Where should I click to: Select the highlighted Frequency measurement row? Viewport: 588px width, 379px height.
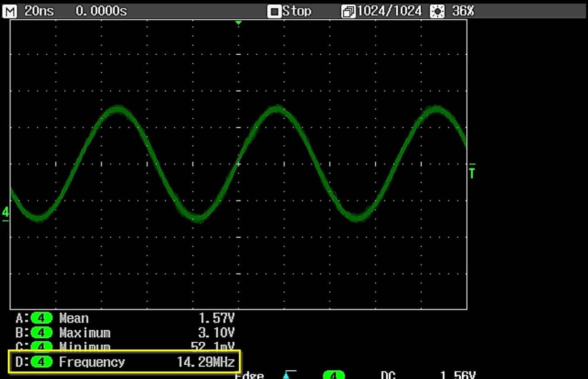click(x=124, y=362)
